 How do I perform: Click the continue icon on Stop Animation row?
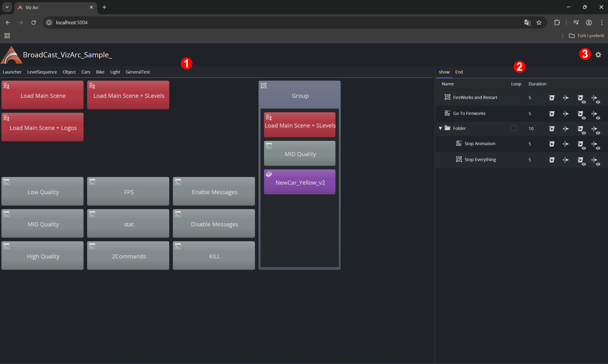(566, 144)
